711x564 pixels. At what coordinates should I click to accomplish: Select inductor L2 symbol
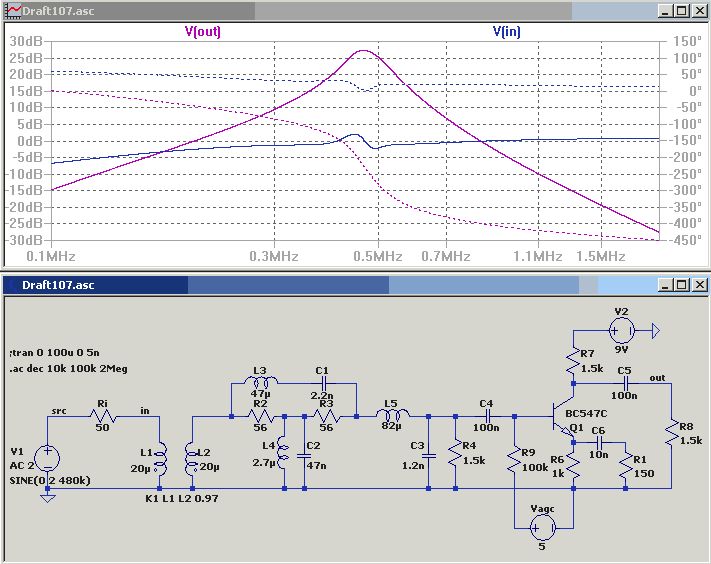(x=192, y=459)
